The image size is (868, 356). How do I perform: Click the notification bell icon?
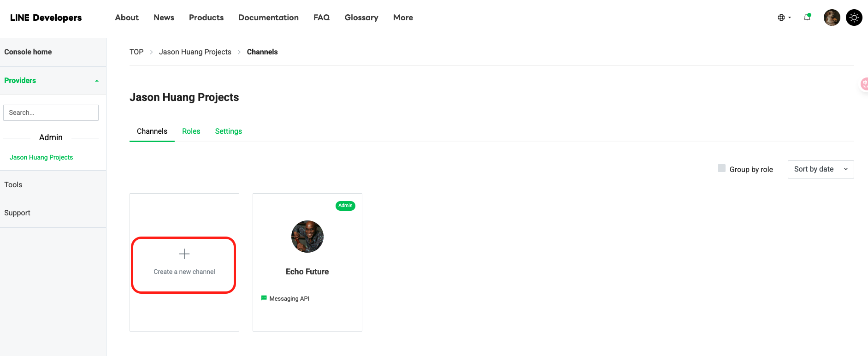(x=807, y=18)
